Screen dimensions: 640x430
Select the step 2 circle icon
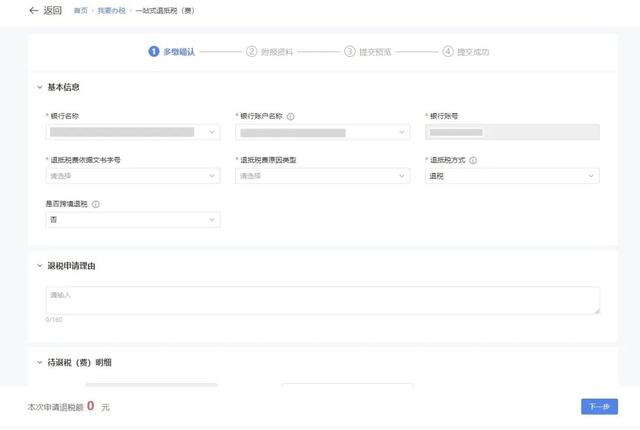[x=251, y=51]
